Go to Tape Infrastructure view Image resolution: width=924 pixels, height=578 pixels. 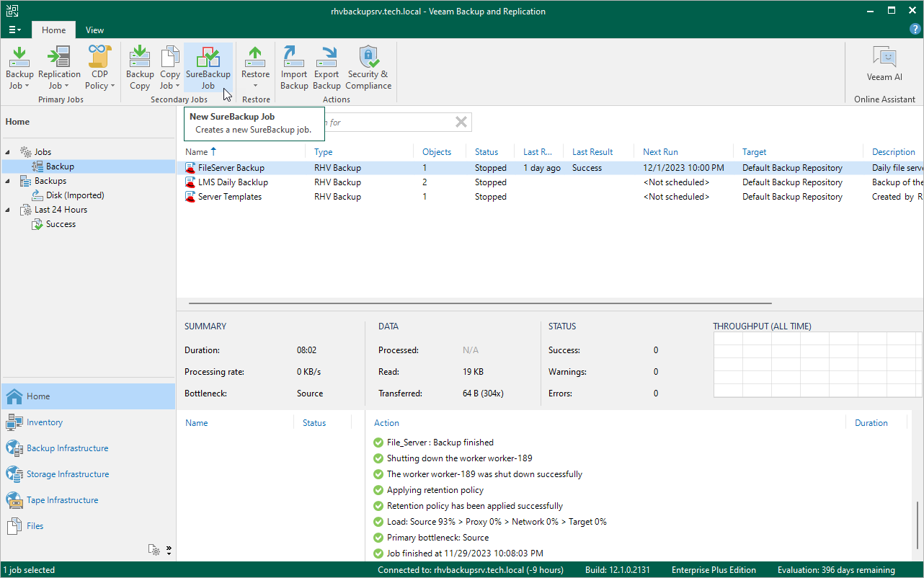click(88, 500)
